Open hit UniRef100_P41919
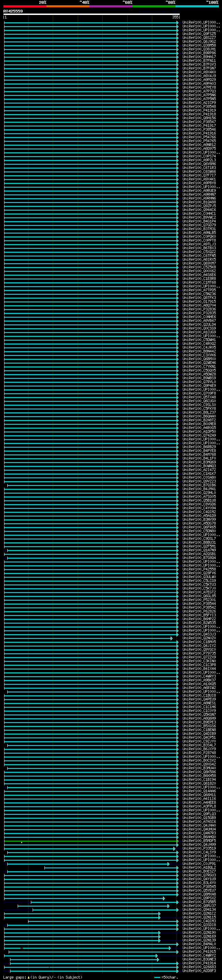 (x=199, y=110)
